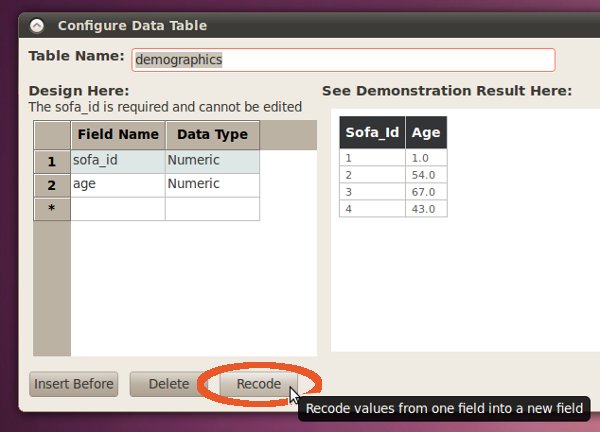Select row header number 2
The width and height of the screenshot is (600, 432).
[x=52, y=186]
